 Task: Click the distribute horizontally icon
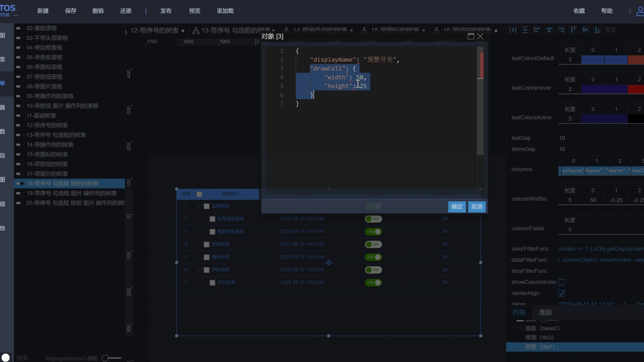click(x=513, y=30)
